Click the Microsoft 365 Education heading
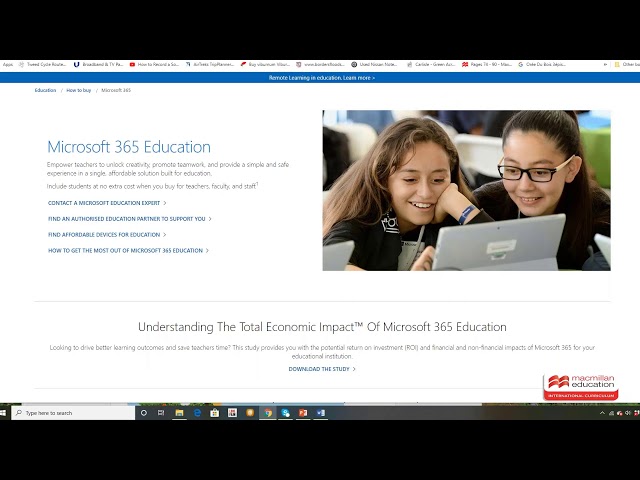The height and width of the screenshot is (480, 640). coord(129,147)
